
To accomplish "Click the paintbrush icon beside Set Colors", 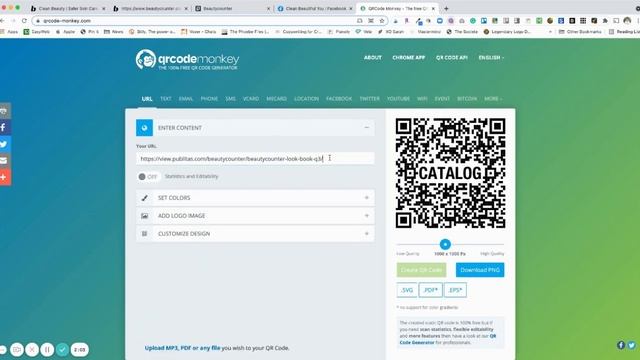I will click(x=144, y=198).
